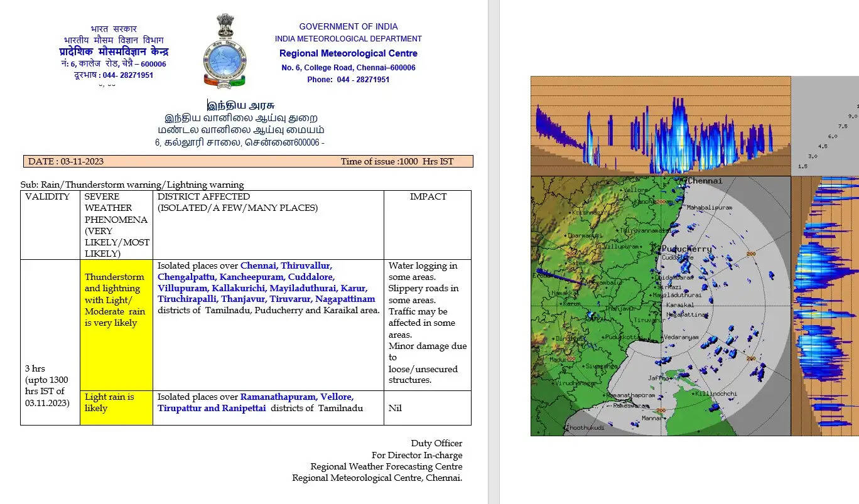Click the Mahabalipuram label on radar map
The height and width of the screenshot is (504, 859).
pyautogui.click(x=709, y=206)
